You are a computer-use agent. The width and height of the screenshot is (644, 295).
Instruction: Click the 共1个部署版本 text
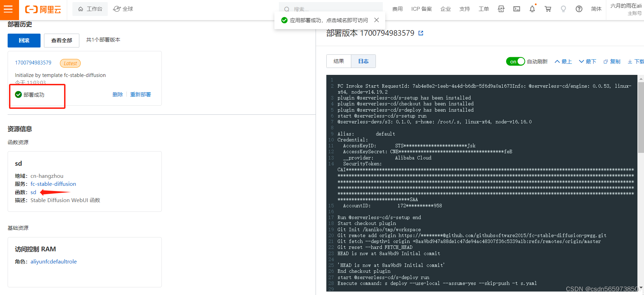(x=103, y=40)
